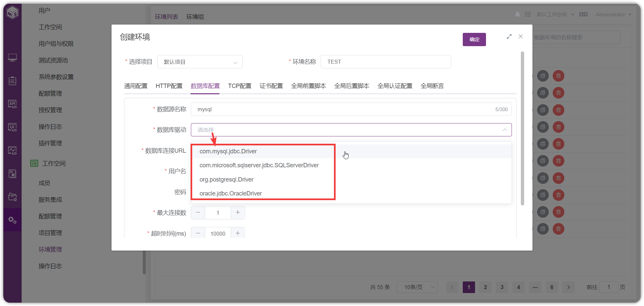
Task: Switch to the HTTP配置 tab
Action: click(x=169, y=86)
